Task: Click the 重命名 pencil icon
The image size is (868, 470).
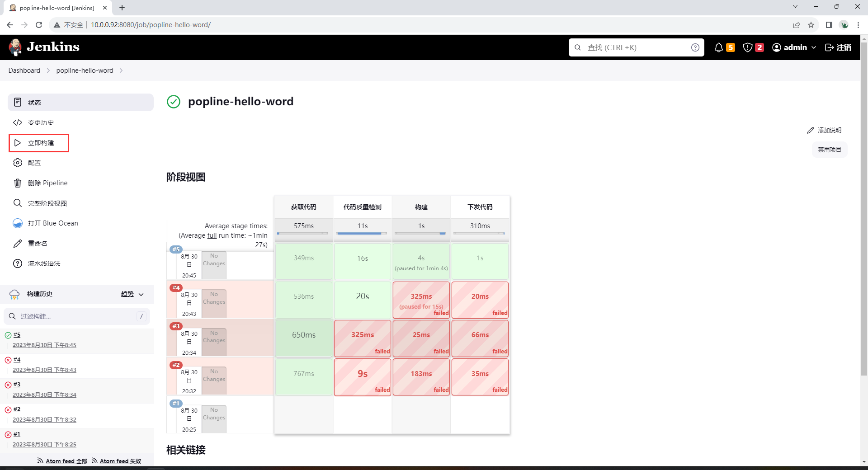Action: point(18,244)
